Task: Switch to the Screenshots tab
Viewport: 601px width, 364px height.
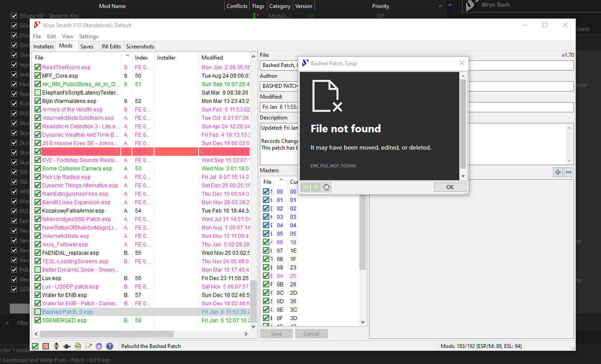Action: (140, 47)
